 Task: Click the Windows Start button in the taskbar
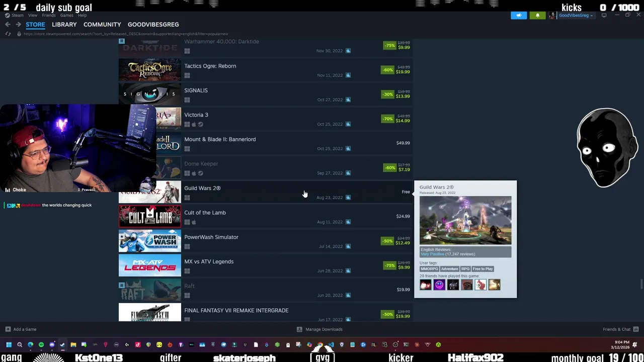tap(9, 345)
